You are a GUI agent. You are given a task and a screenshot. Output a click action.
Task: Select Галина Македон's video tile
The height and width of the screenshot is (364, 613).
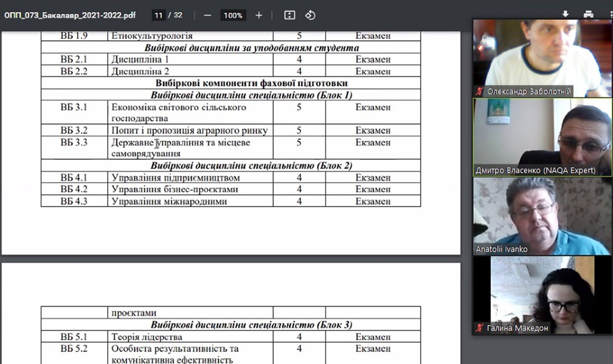click(543, 295)
